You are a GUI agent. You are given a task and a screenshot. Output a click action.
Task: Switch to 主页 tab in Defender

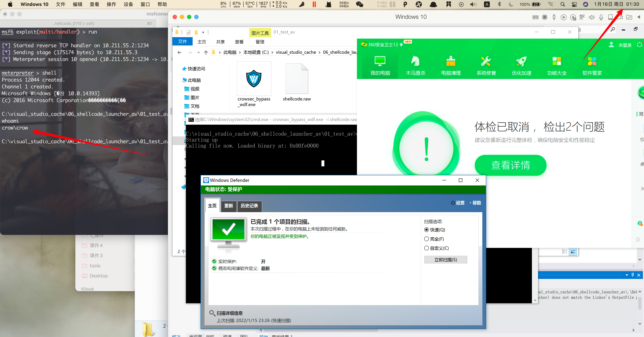(x=212, y=205)
